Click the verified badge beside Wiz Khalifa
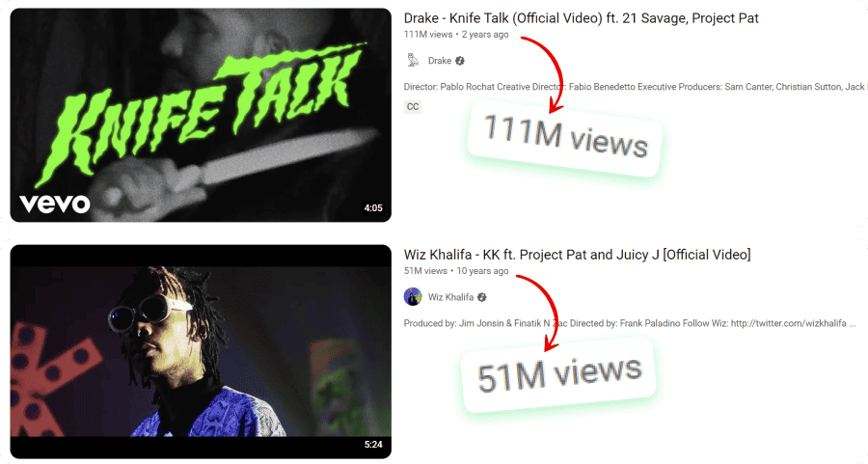Image resolution: width=868 pixels, height=464 pixels. 482,297
